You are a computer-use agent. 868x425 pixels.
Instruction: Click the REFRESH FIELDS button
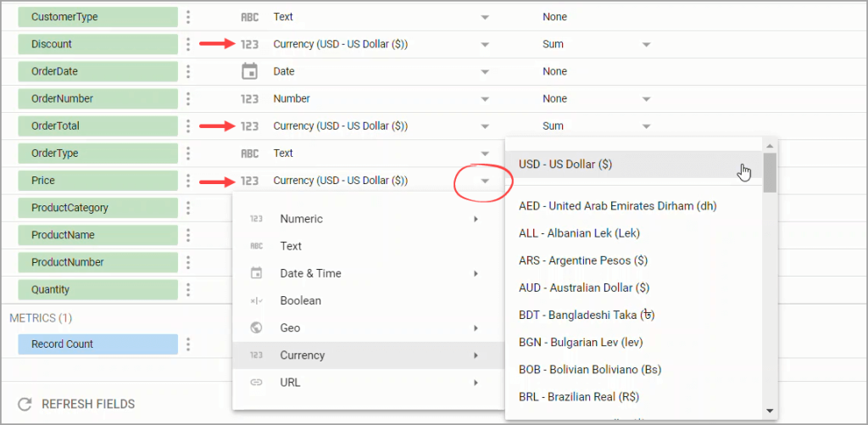coord(75,405)
